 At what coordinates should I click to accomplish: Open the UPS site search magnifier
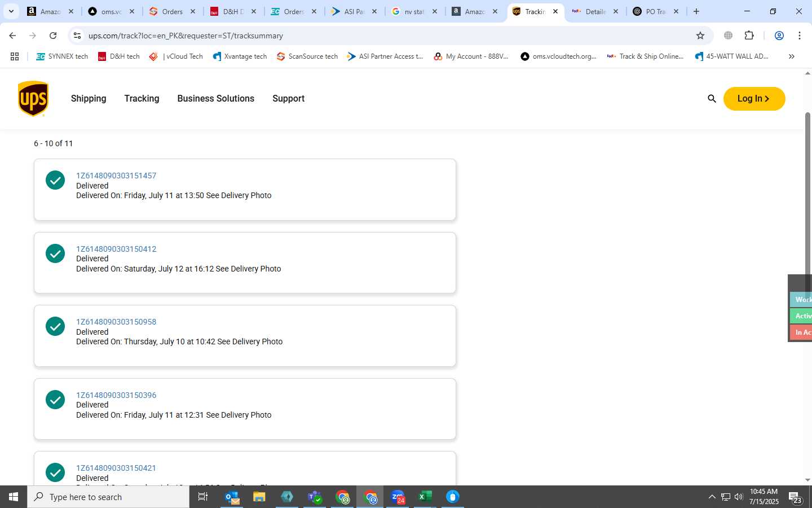pos(712,99)
